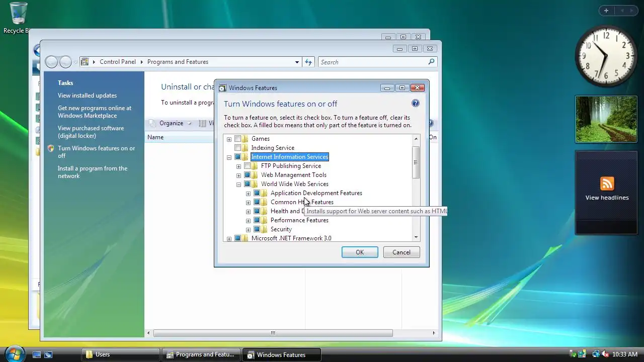644x362 pixels.
Task: Toggle the Performance Features checkbox
Action: pos(257,220)
